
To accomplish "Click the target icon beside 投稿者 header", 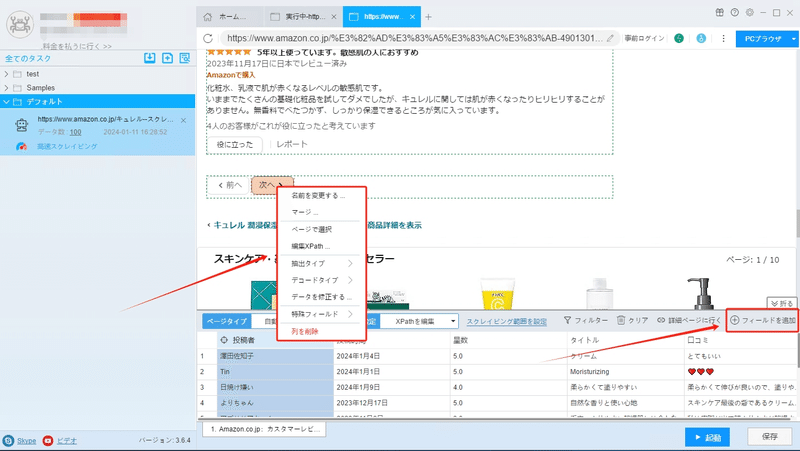I will (x=224, y=340).
